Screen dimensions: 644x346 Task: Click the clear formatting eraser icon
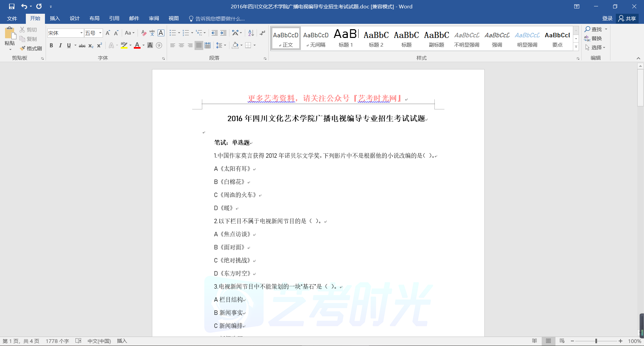[144, 33]
